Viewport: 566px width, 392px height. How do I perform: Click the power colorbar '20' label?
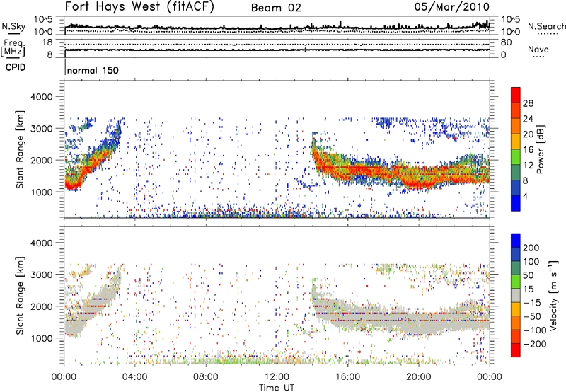(528, 134)
